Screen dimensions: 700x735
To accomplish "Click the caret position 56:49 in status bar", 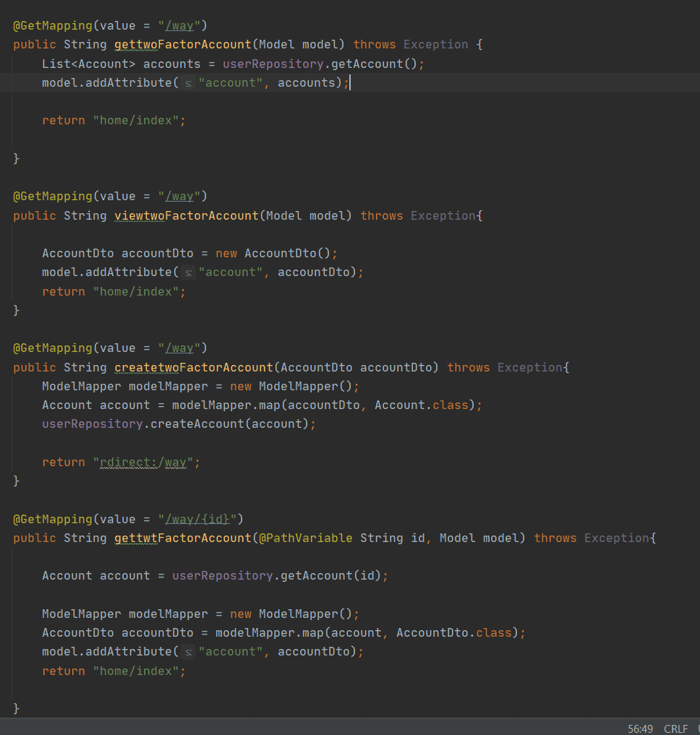I will click(641, 729).
